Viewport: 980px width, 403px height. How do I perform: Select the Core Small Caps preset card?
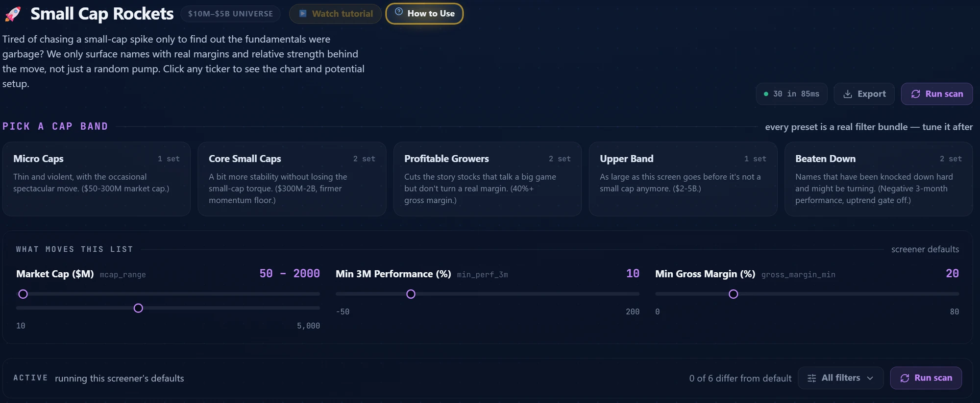(x=292, y=179)
